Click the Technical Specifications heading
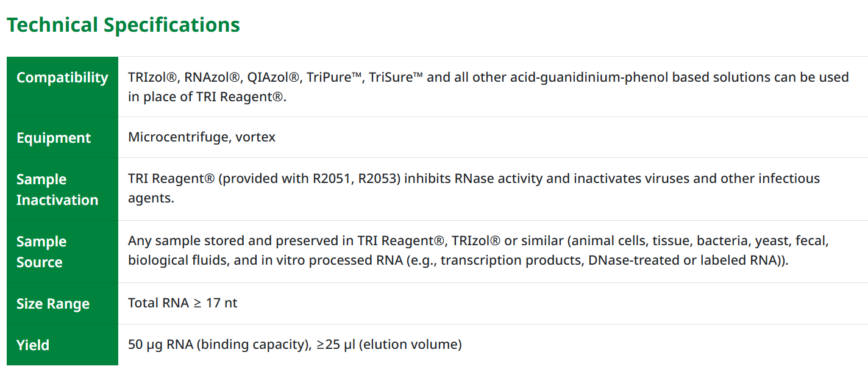 (x=123, y=25)
